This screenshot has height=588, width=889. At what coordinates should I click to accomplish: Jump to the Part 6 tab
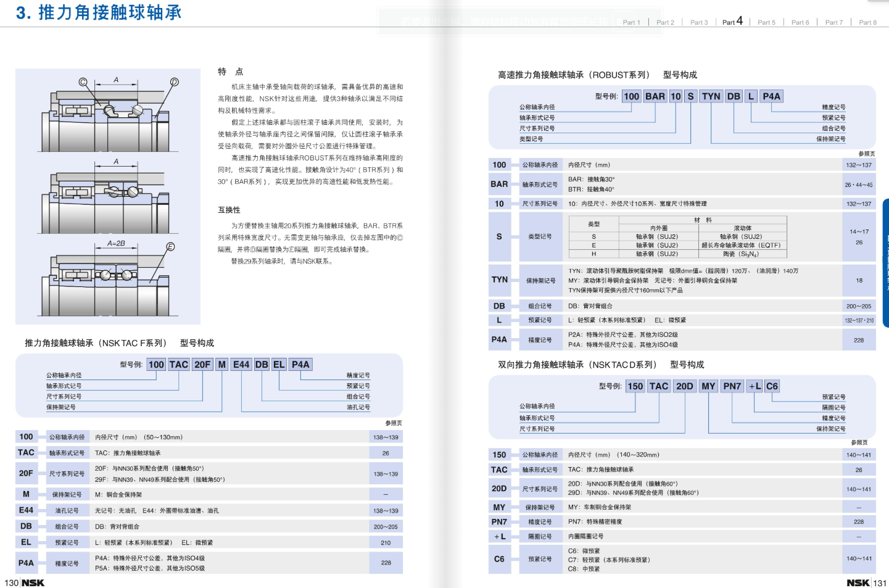tap(800, 22)
